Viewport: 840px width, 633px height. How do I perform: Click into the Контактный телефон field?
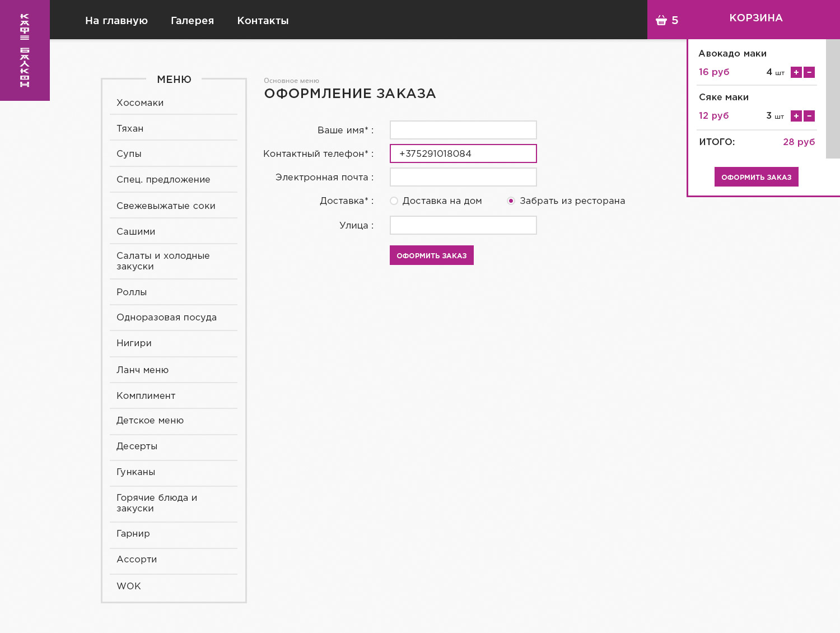(463, 153)
